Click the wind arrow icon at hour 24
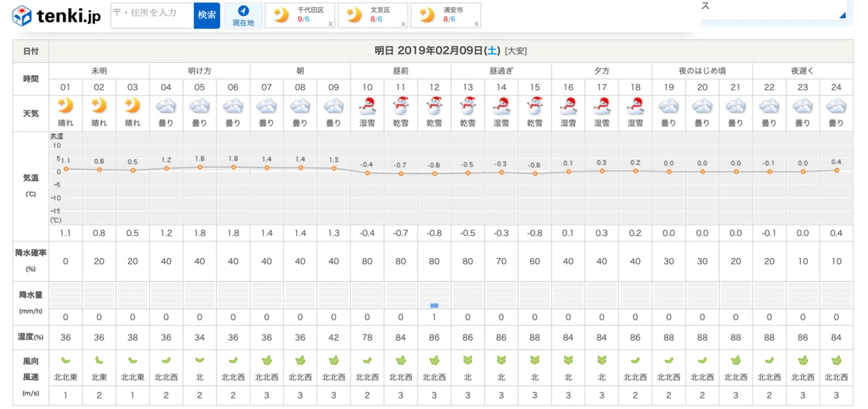 (836, 360)
